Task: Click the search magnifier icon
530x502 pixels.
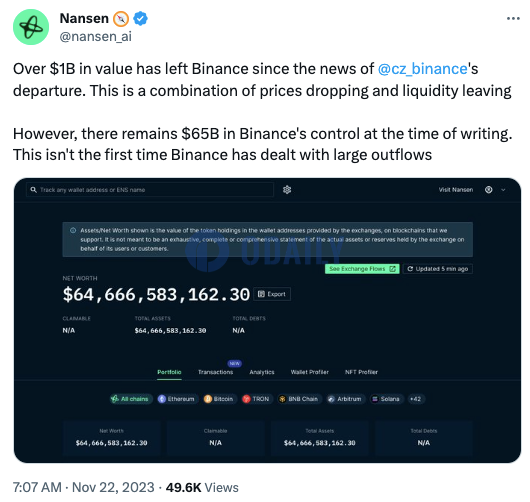Action: [33, 190]
